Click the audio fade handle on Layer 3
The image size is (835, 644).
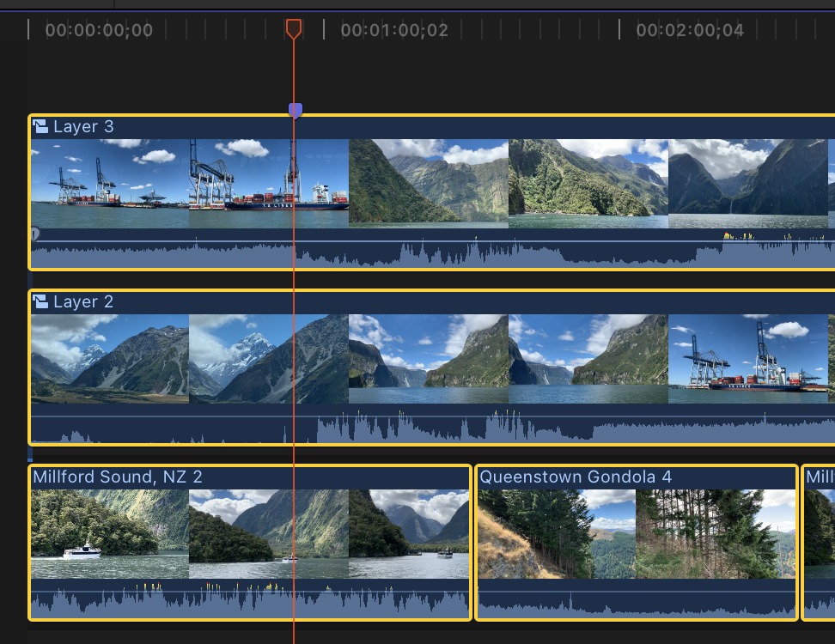pyautogui.click(x=34, y=234)
